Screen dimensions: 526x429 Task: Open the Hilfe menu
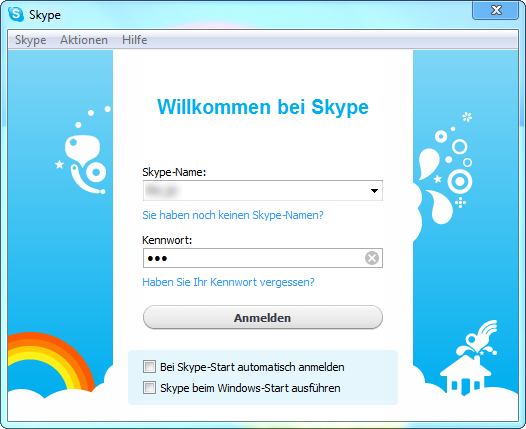coord(135,40)
